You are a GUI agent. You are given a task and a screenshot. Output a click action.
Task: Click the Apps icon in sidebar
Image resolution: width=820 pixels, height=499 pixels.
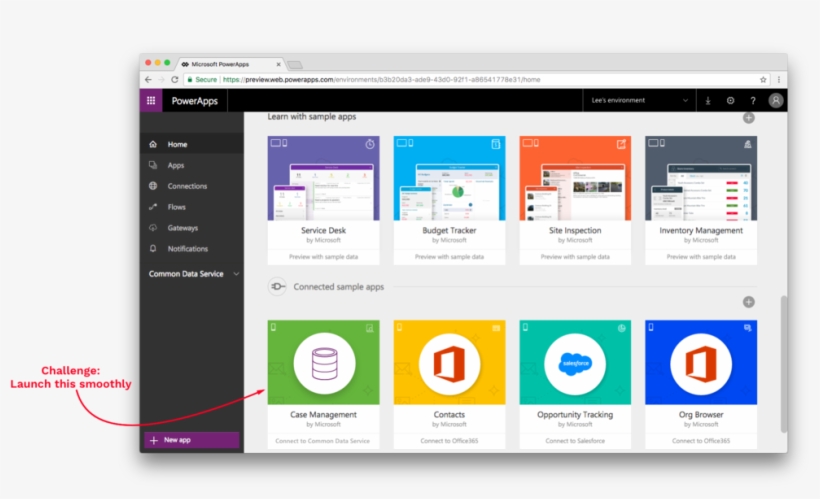pos(153,165)
